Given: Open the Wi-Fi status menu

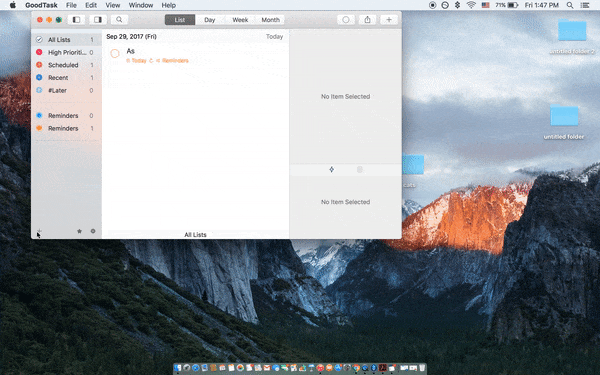Looking at the screenshot, I should point(471,5).
